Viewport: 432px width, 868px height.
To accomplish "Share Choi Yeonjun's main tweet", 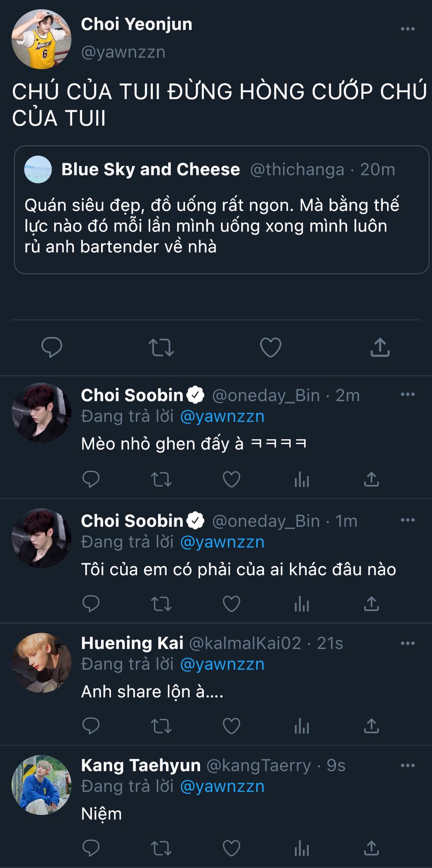I will click(x=380, y=347).
